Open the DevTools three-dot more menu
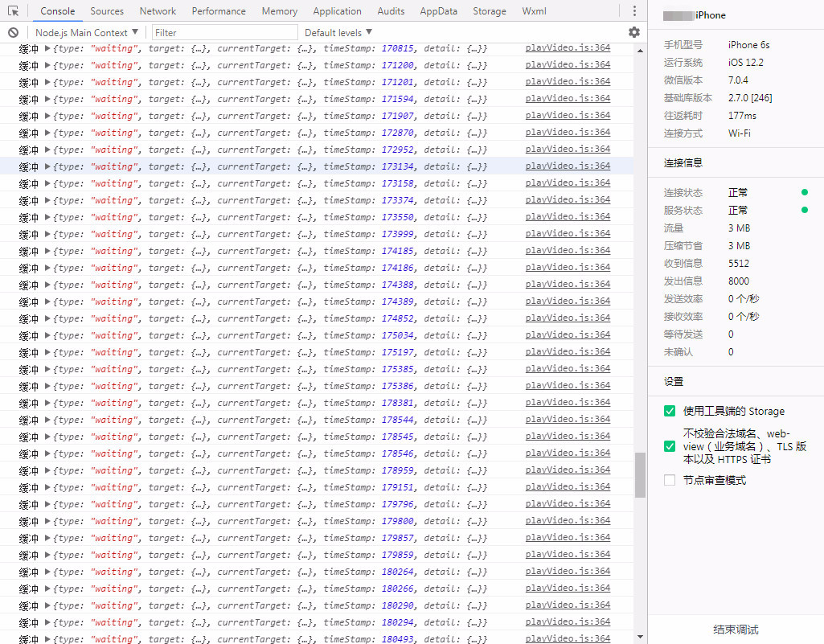The height and width of the screenshot is (644, 824). pos(634,11)
